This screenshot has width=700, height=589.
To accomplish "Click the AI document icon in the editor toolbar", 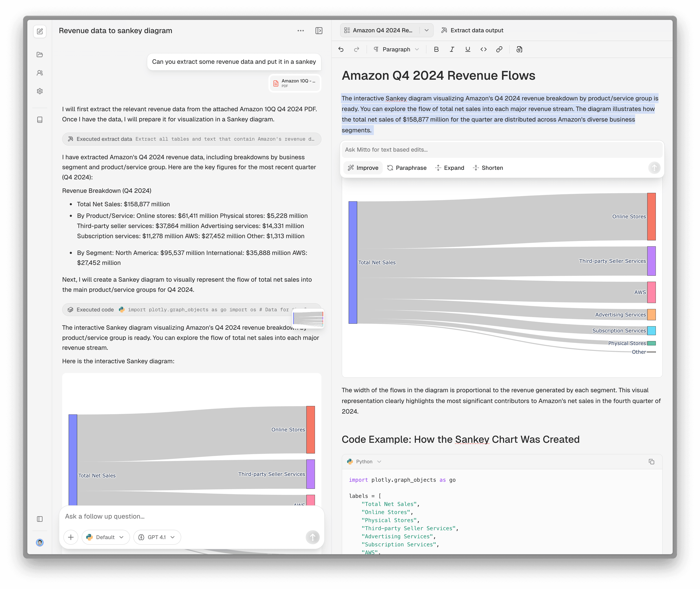I will [x=519, y=49].
